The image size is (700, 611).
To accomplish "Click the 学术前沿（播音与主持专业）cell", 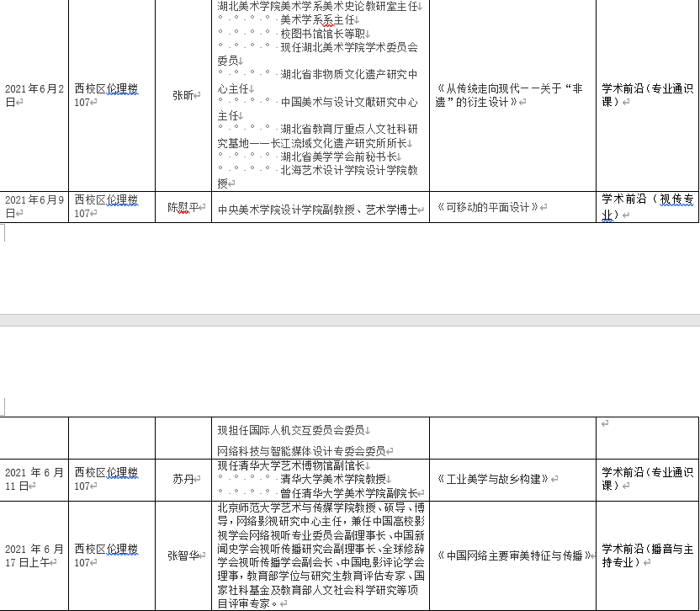I will pyautogui.click(x=647, y=555).
